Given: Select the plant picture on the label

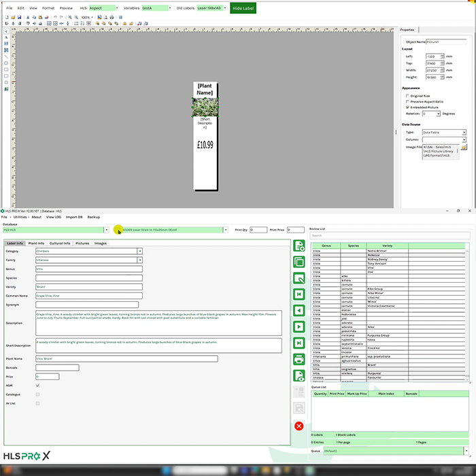Looking at the screenshot, I should (x=205, y=107).
